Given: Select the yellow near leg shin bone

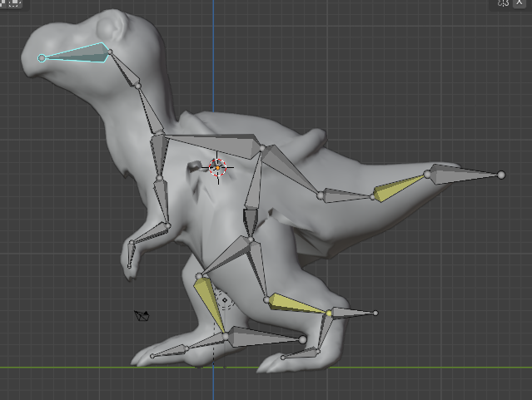Looking at the screenshot, I should [x=211, y=304].
